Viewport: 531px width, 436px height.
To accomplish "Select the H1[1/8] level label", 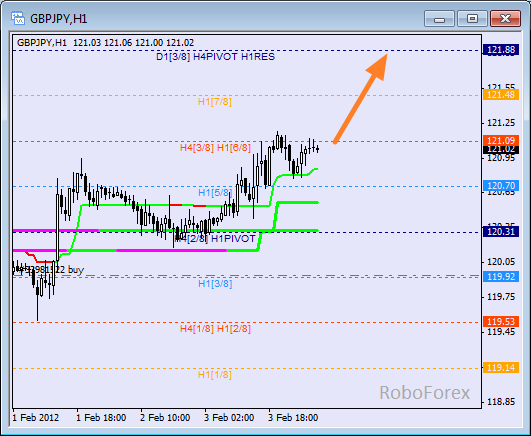I will pos(215,375).
